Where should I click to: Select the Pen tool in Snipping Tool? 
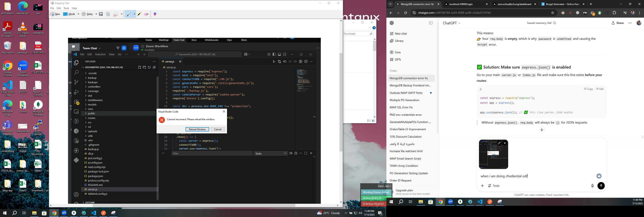tap(129, 14)
